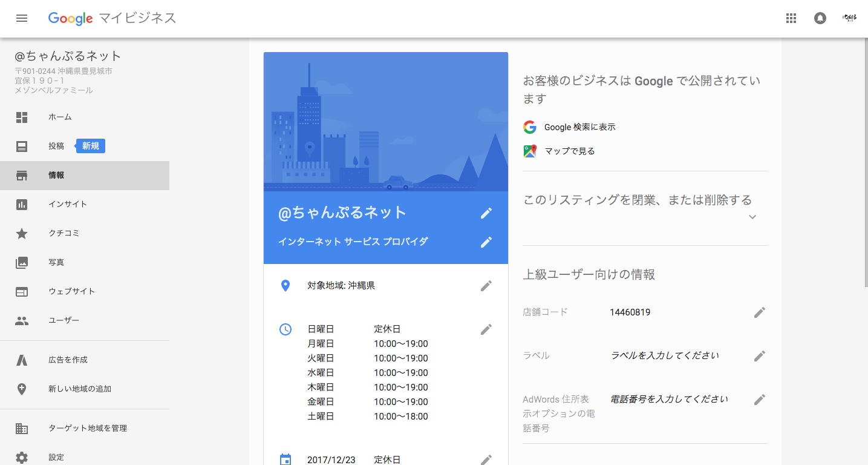868x465 pixels.
Task: Open 広告を作成 menu item
Action: [85, 360]
